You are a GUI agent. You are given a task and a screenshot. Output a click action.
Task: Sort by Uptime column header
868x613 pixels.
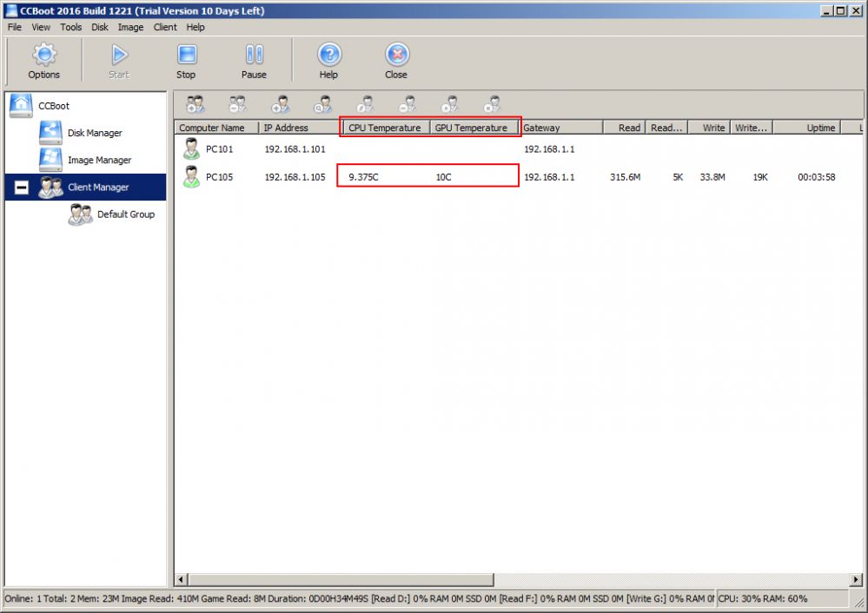pyautogui.click(x=807, y=128)
